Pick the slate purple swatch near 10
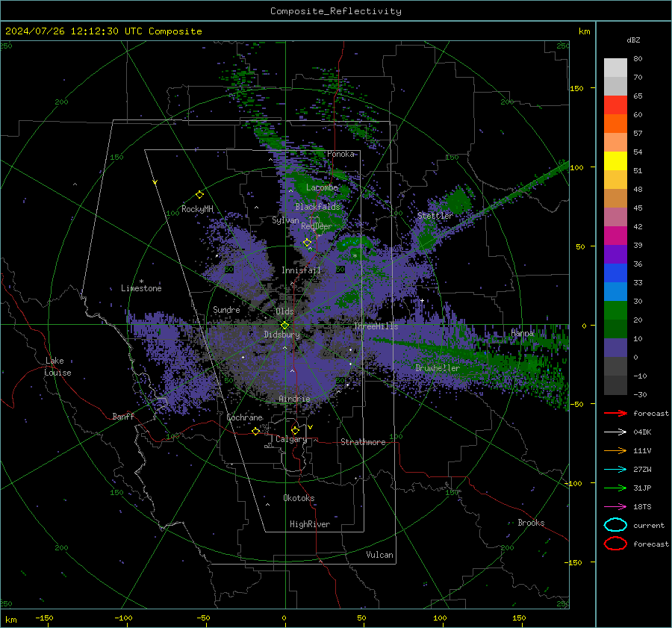The image size is (672, 628). tap(615, 347)
